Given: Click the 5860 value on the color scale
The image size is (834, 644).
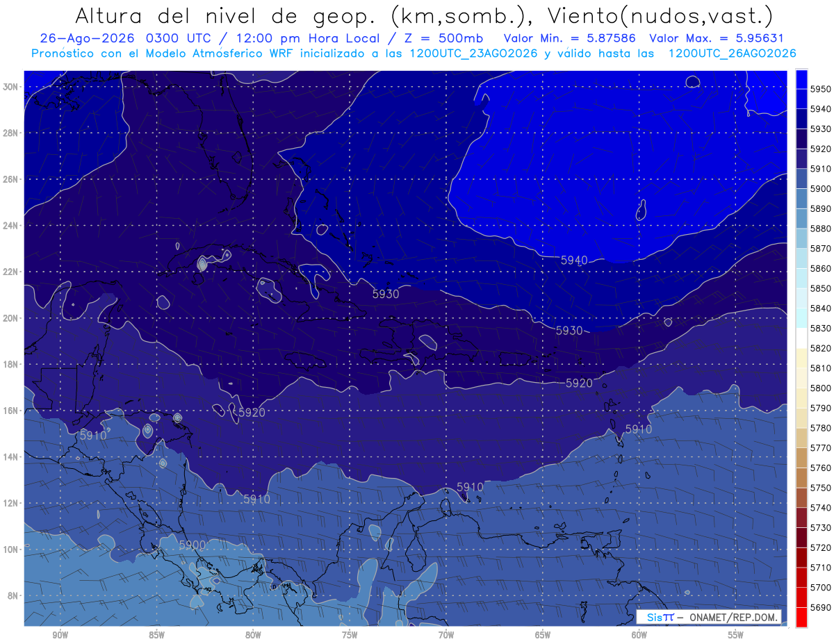Looking at the screenshot, I should (x=821, y=268).
